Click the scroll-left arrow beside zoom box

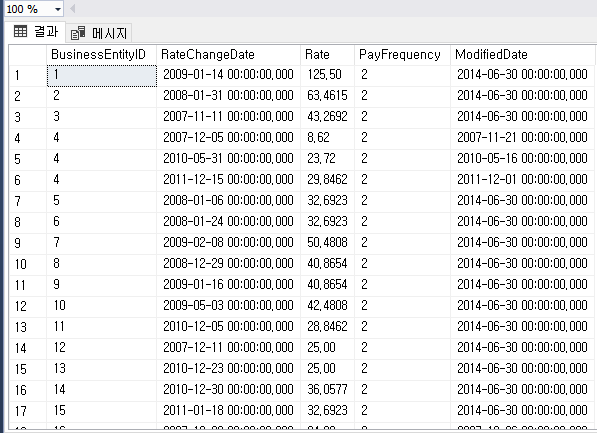pyautogui.click(x=72, y=8)
